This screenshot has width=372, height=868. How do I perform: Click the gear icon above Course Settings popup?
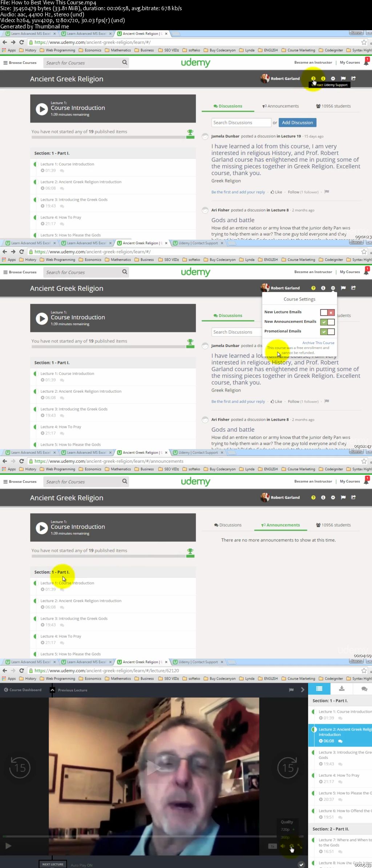(333, 288)
